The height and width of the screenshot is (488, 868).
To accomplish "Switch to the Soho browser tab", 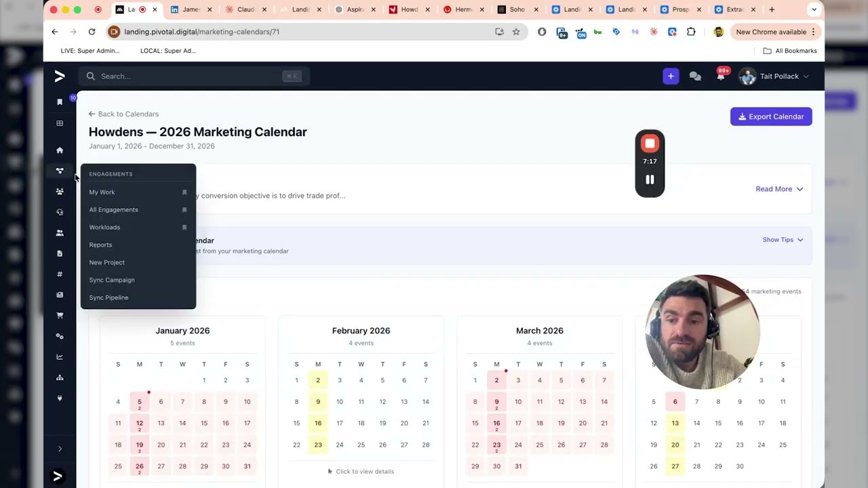I will 516,9.
